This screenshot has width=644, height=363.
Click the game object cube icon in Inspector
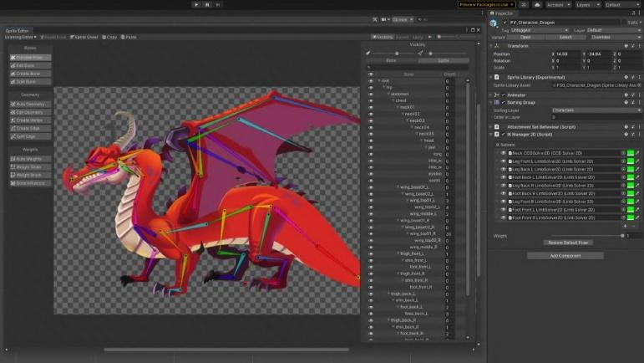tap(494, 24)
